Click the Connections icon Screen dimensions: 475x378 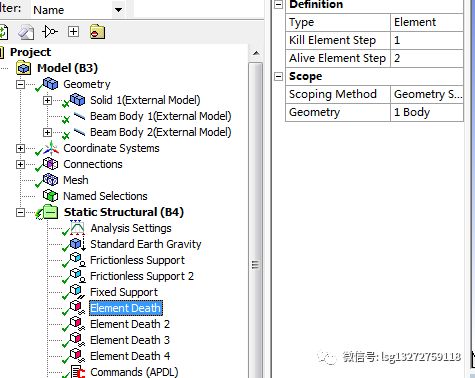[50, 164]
